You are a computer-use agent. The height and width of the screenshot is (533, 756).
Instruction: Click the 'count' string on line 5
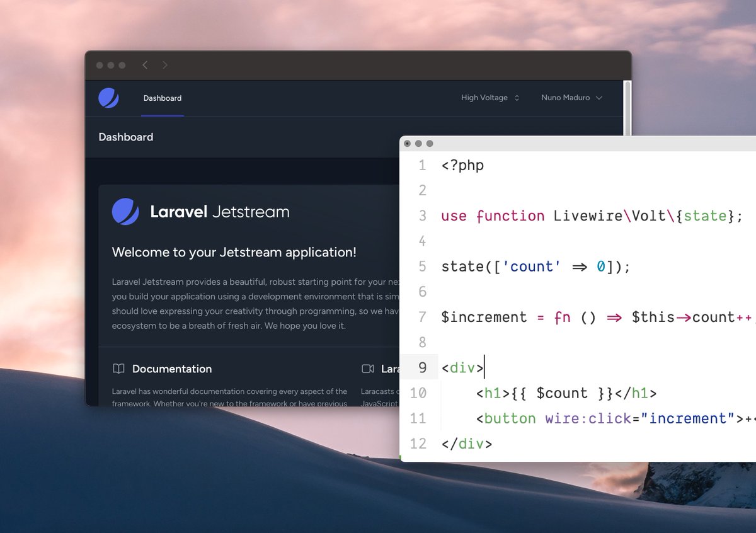[531, 266]
